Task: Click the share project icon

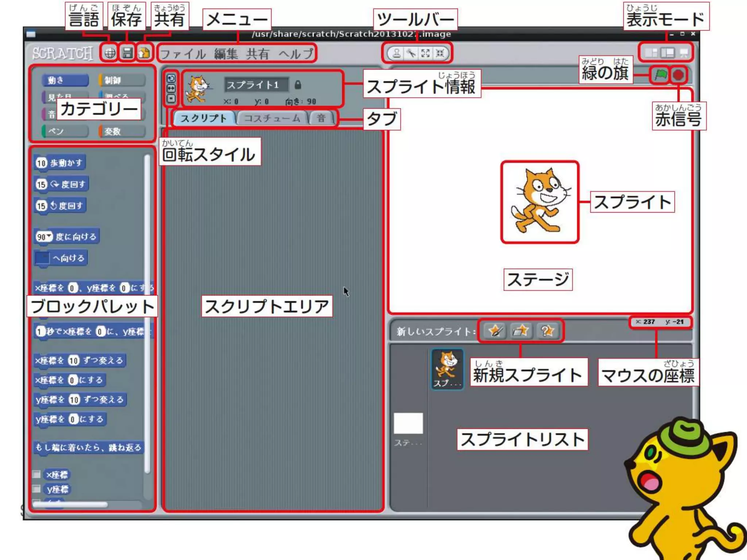Action: point(144,53)
